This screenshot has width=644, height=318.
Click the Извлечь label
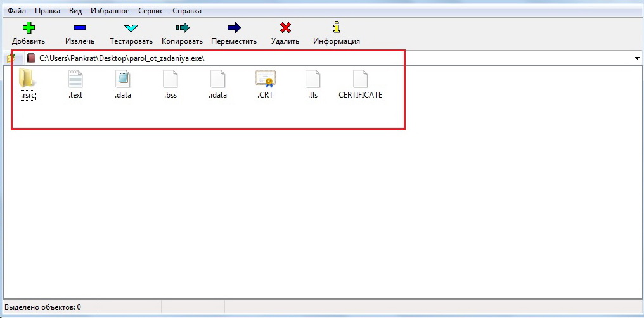(x=80, y=41)
